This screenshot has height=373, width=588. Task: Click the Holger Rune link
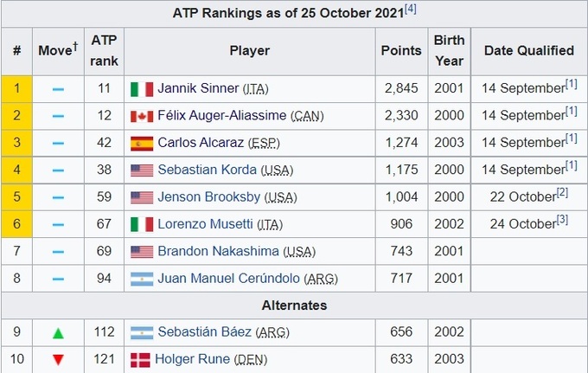pyautogui.click(x=193, y=359)
